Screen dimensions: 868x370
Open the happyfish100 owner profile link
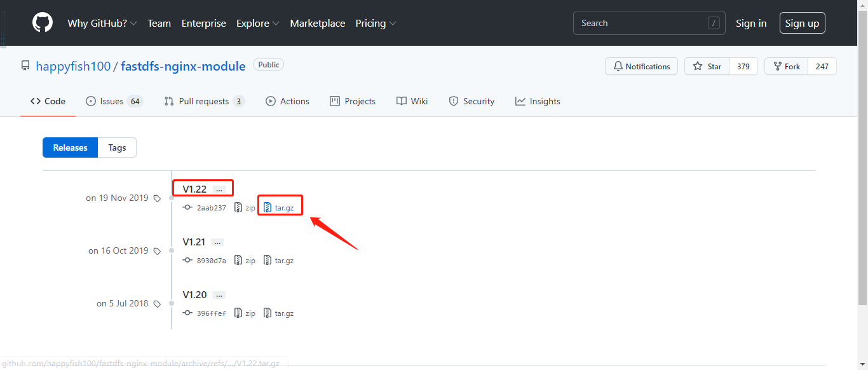(x=73, y=66)
